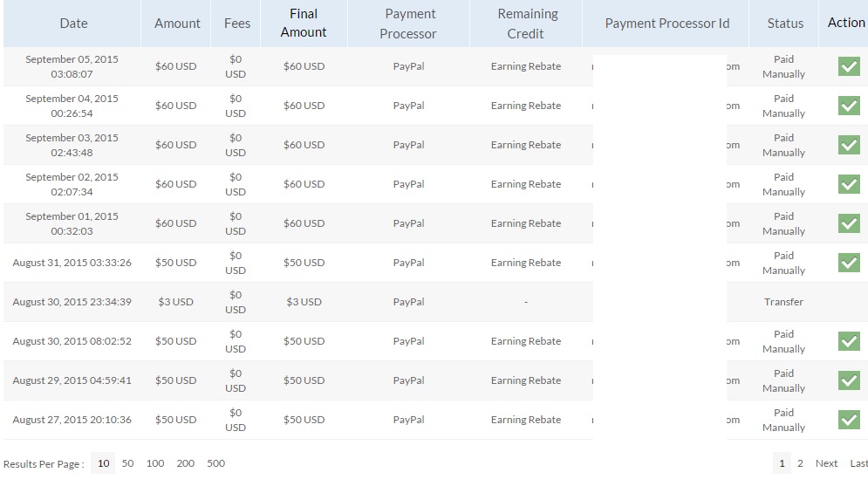This screenshot has width=868, height=493.
Task: Click green checkmark for September 03 payment
Action: point(848,145)
